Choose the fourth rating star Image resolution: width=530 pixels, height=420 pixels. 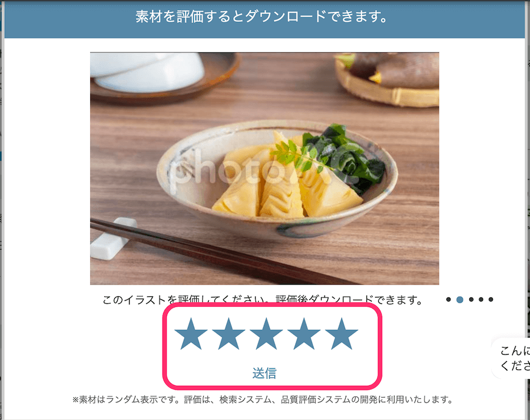[304, 334]
